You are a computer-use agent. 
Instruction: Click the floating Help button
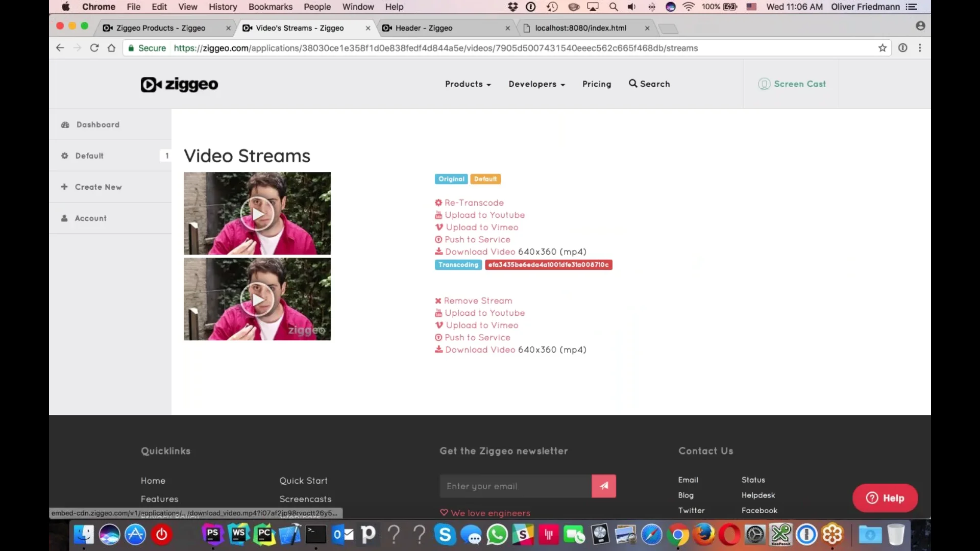[x=885, y=498]
